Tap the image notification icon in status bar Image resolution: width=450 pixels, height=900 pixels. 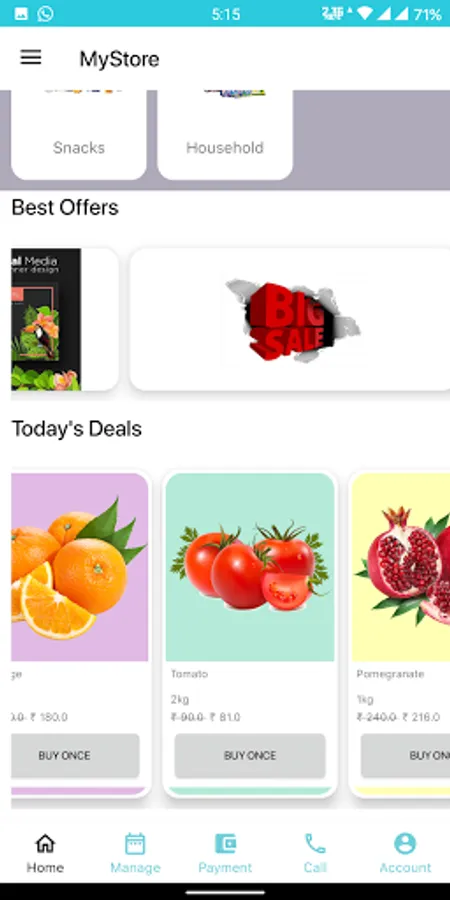click(21, 14)
